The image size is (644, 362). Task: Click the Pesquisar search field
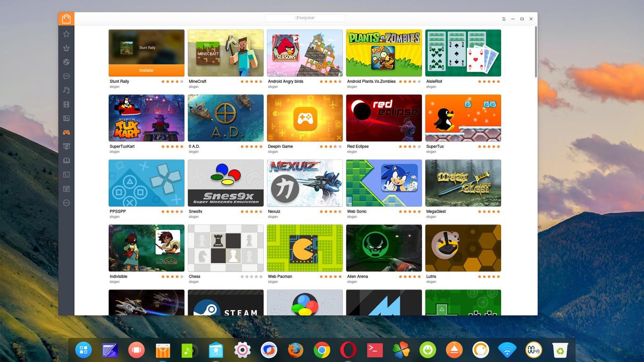(305, 18)
